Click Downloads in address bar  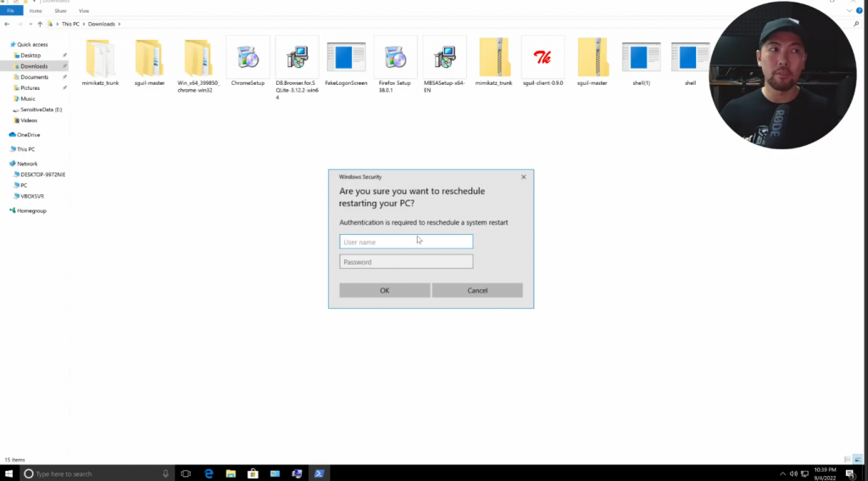tap(102, 24)
